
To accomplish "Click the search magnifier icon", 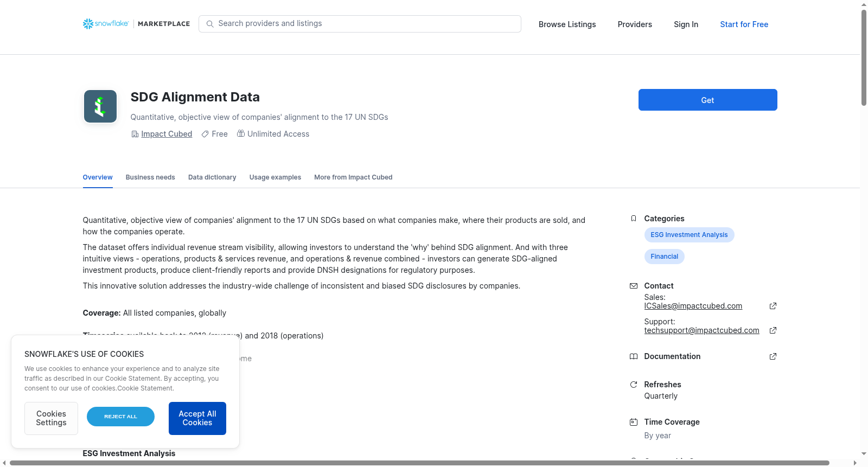I will tap(210, 24).
